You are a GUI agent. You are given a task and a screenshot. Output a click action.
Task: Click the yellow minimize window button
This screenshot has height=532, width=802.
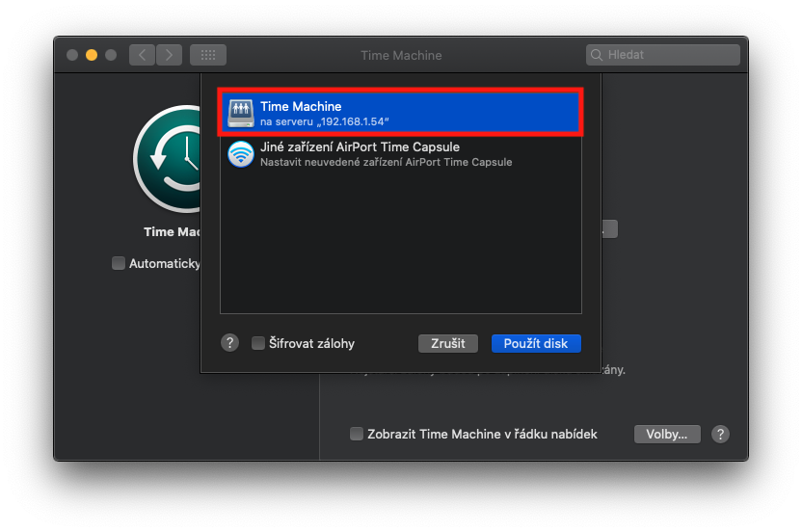coord(92,55)
